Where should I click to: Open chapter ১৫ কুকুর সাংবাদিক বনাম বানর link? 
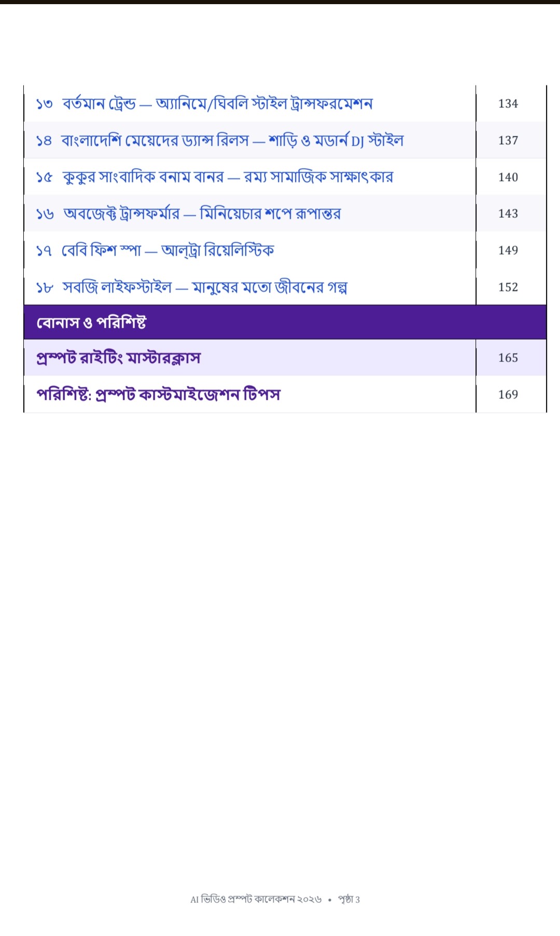[215, 177]
